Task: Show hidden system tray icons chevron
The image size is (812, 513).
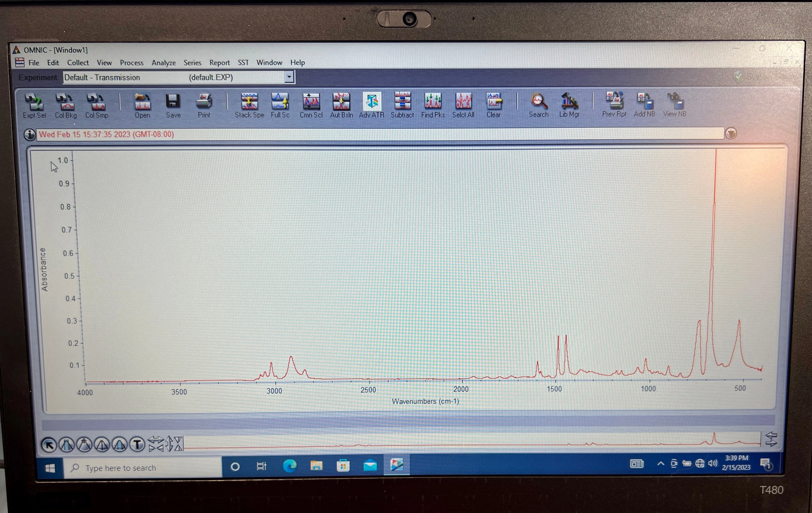Action: pyautogui.click(x=660, y=464)
